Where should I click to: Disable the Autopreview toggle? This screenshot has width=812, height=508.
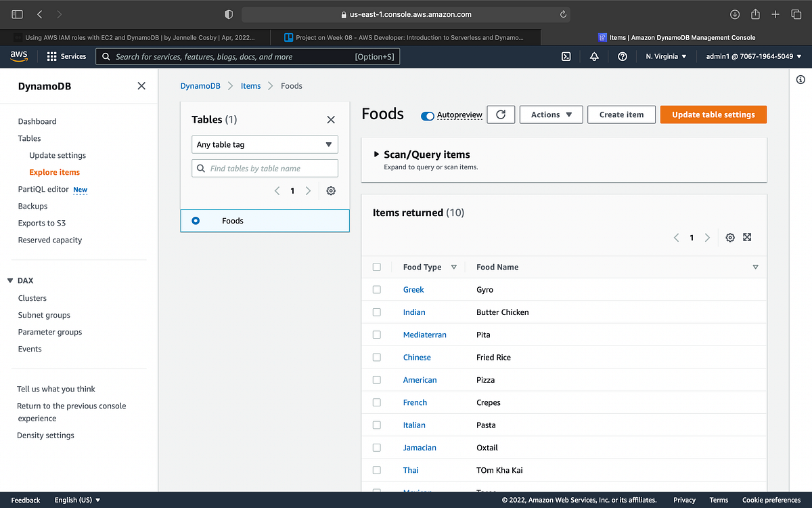coord(427,115)
